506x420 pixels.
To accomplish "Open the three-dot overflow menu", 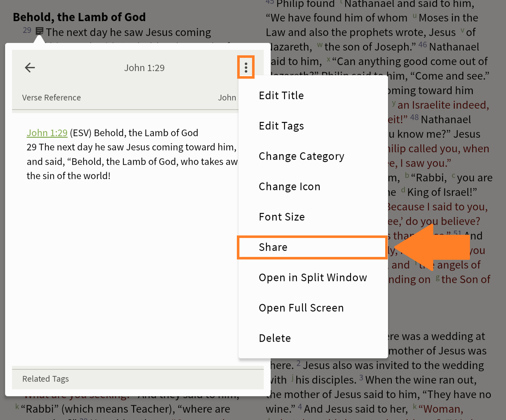I will pos(246,67).
